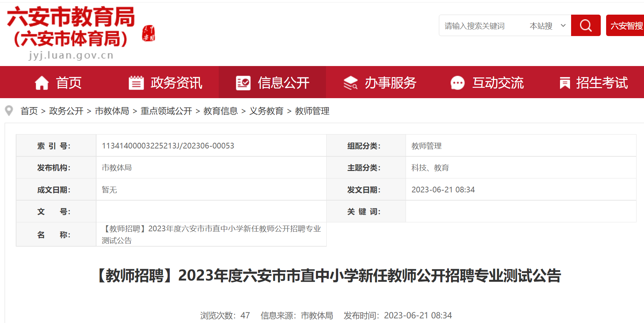Screen dimensions: 644x323
Task: Go to 政务公开 in breadcrumb
Action: tap(66, 111)
